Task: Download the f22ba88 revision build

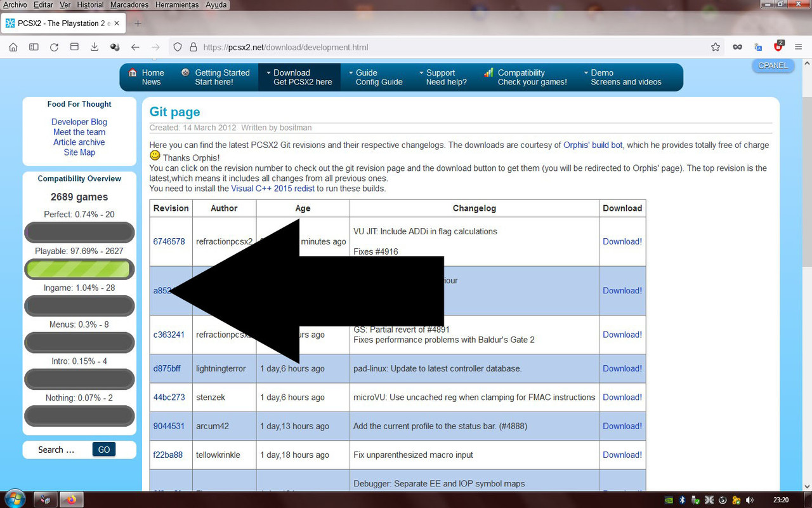Action: pos(622,455)
